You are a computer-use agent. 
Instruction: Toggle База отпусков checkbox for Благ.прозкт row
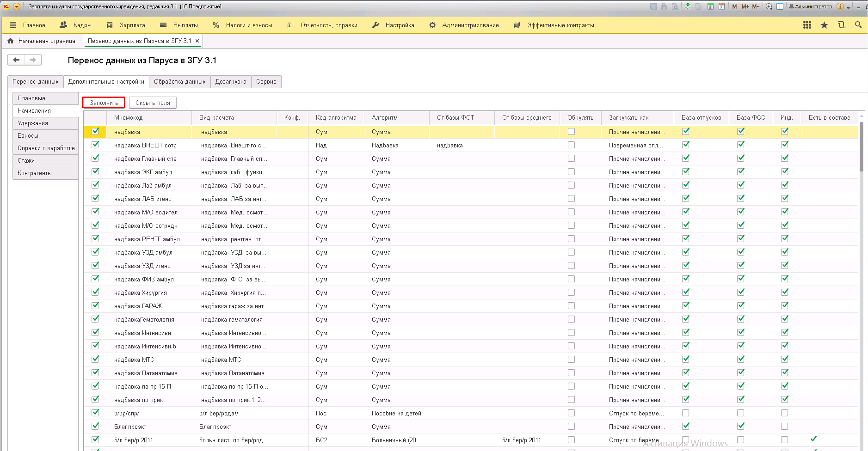pos(685,426)
